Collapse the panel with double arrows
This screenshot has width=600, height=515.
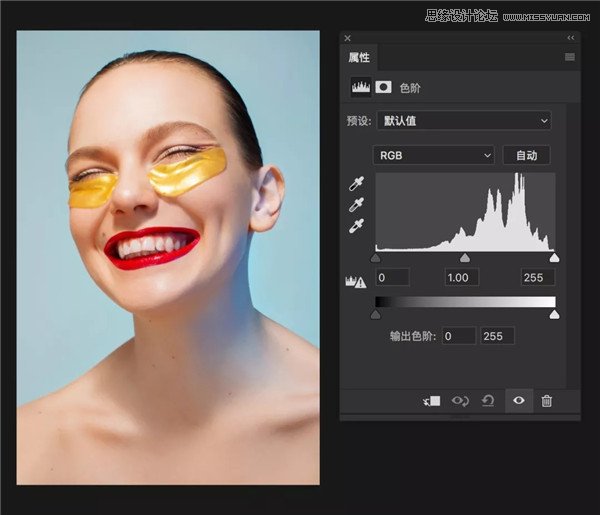click(570, 38)
